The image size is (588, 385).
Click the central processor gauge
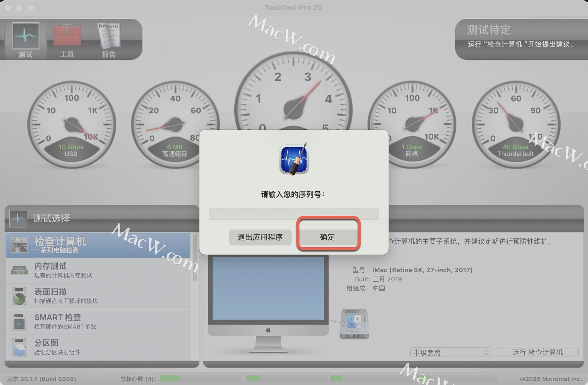[293, 92]
